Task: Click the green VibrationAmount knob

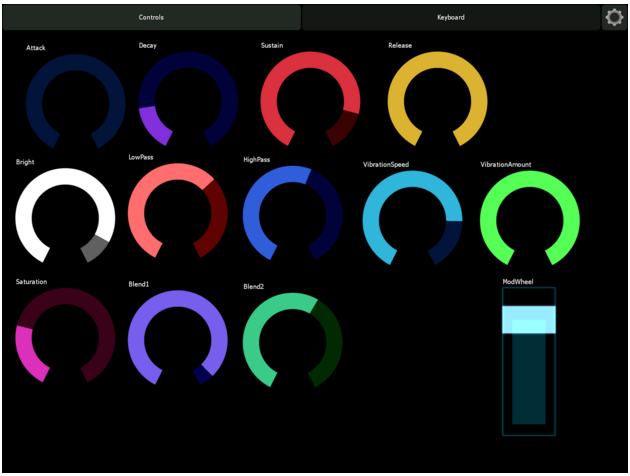Action: click(530, 218)
